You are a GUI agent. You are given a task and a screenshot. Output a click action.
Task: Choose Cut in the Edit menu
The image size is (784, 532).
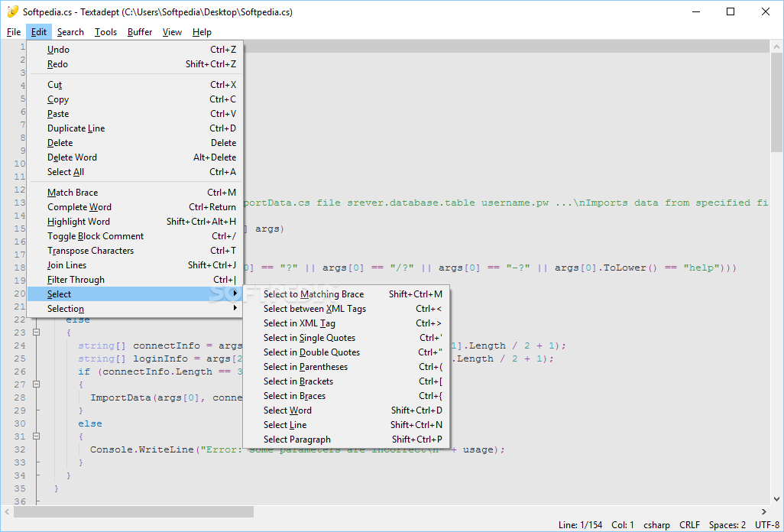(135, 85)
